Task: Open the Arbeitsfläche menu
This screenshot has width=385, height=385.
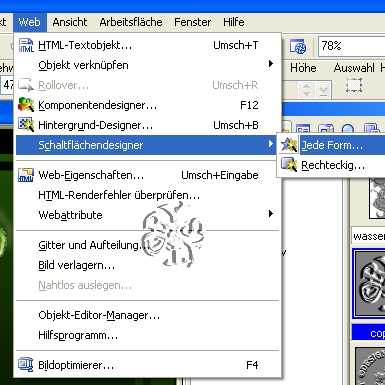Action: tap(131, 22)
